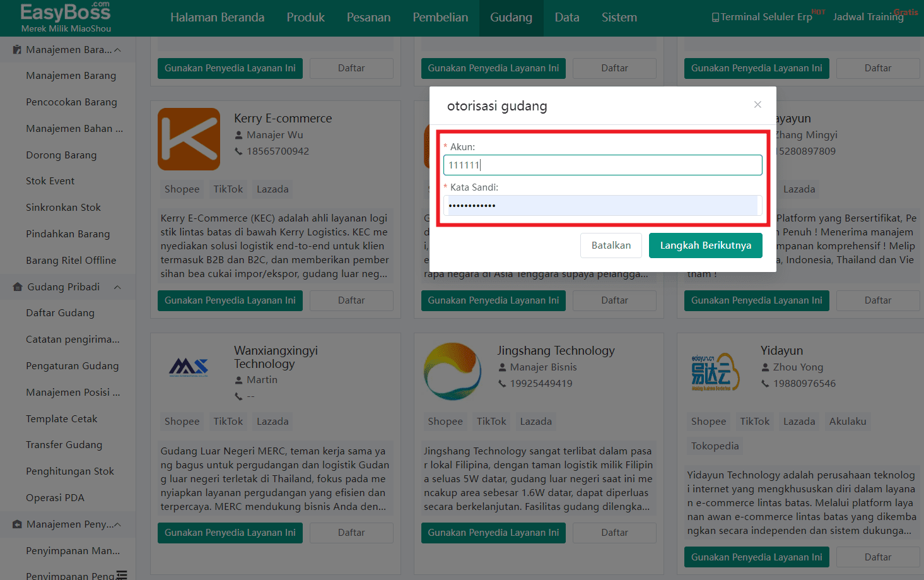Image resolution: width=924 pixels, height=580 pixels.
Task: Click Wanxiangxingyi Technology Lazada tag
Action: 272,422
